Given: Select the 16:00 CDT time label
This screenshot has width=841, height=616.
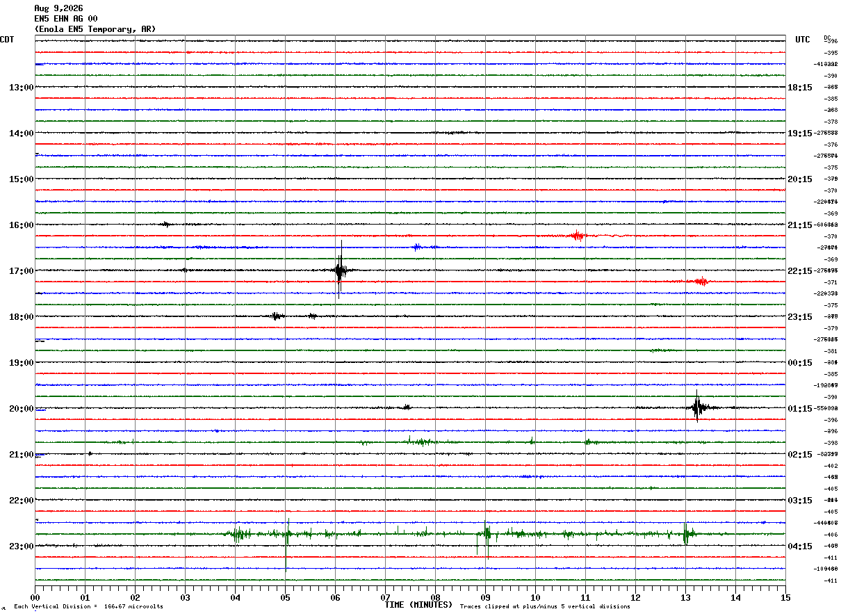Looking at the screenshot, I should click(x=22, y=225).
